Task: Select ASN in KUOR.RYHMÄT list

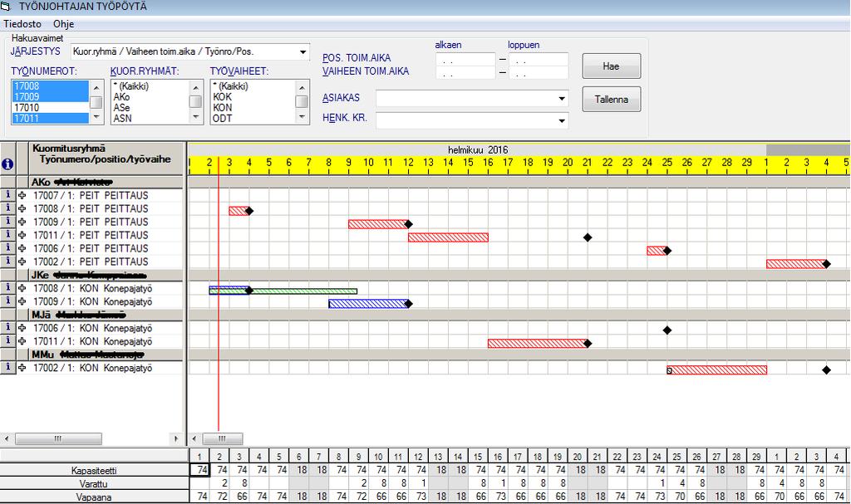Action: click(150, 118)
